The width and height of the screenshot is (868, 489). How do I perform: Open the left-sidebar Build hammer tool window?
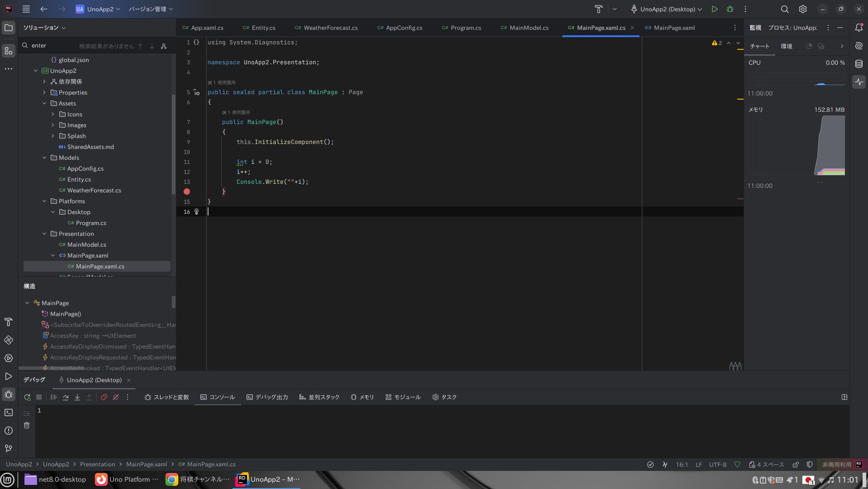[x=9, y=322]
